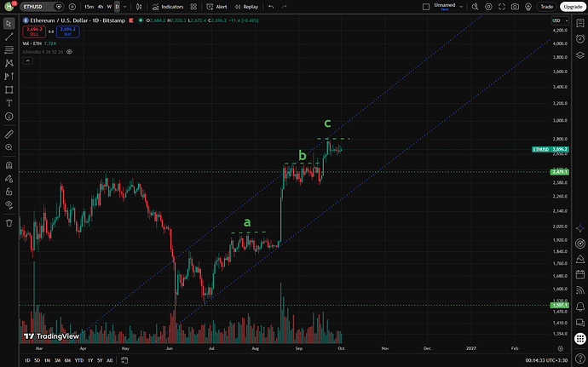Select the D daily interval

[x=117, y=7]
